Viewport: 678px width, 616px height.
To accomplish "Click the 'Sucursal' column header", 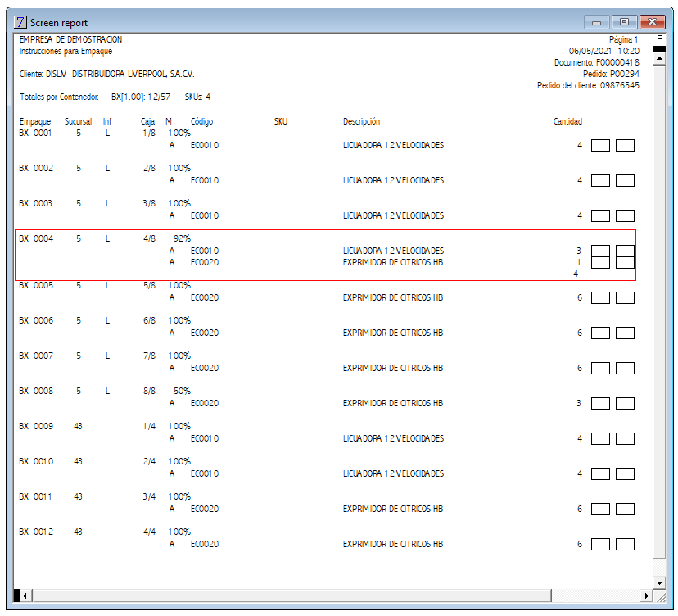I will (x=79, y=121).
